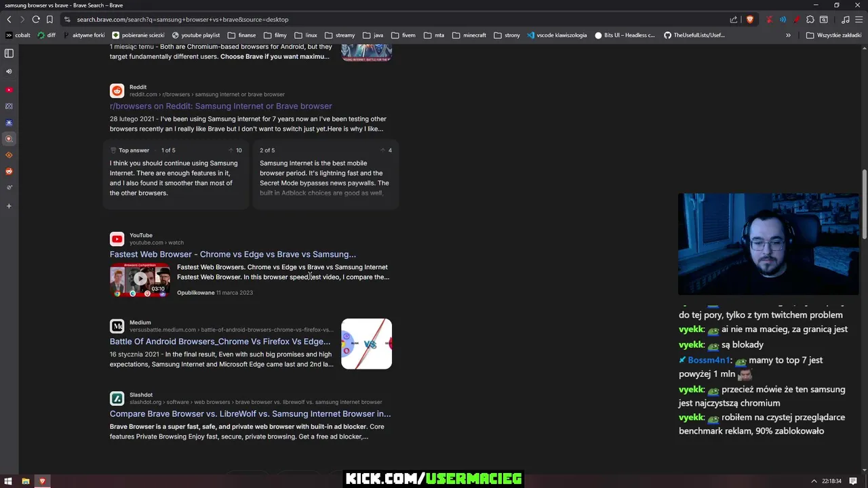Go forward to the next page
Image resolution: width=868 pixels, height=488 pixels.
click(x=22, y=20)
